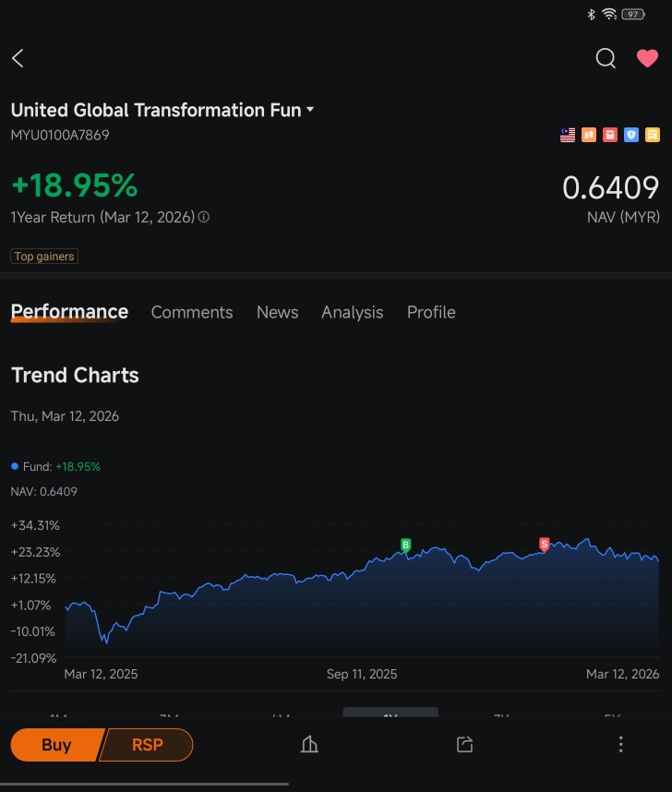Tap the +18.95% 1Year return figure
This screenshot has height=792, width=672.
(74, 185)
